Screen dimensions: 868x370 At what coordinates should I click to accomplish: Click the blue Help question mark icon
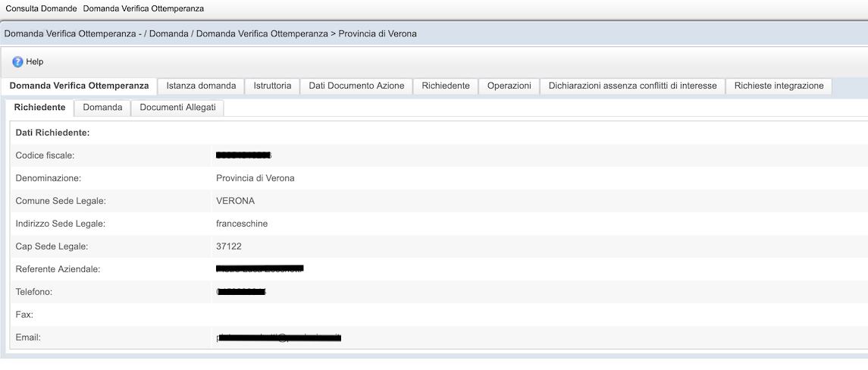pos(17,61)
